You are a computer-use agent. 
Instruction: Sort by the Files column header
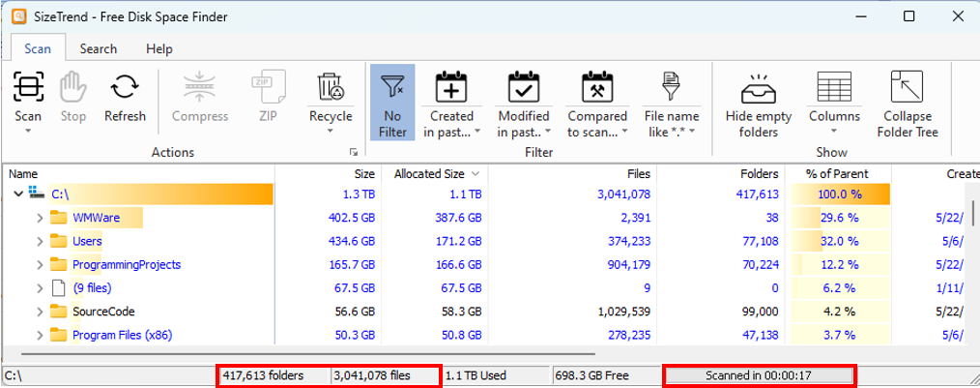572,174
